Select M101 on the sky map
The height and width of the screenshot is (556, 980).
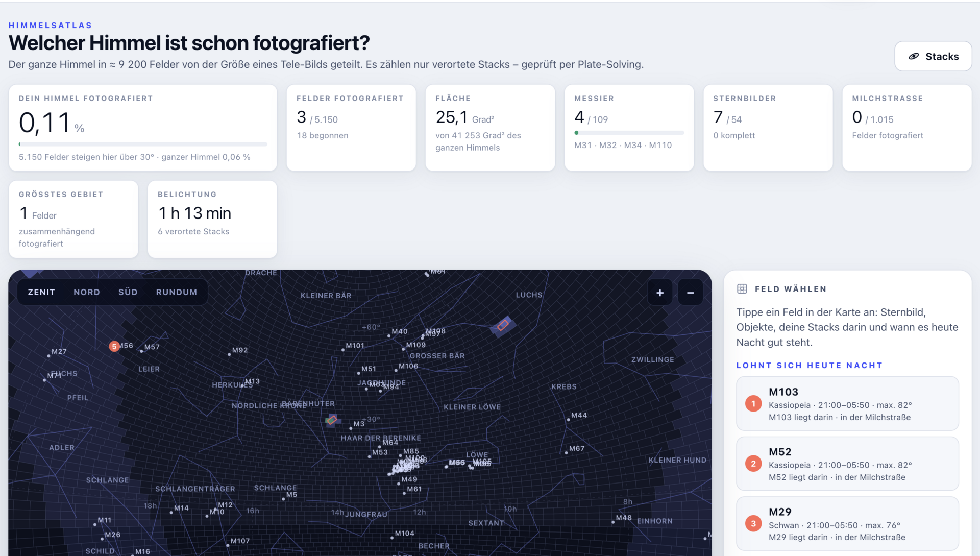pos(342,350)
